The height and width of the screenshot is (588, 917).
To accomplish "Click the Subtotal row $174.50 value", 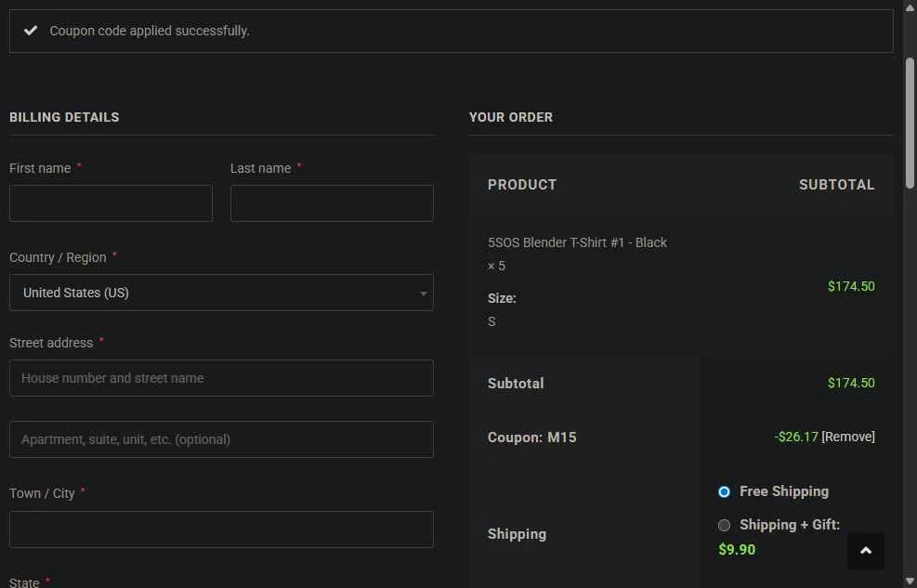I will coord(851,383).
